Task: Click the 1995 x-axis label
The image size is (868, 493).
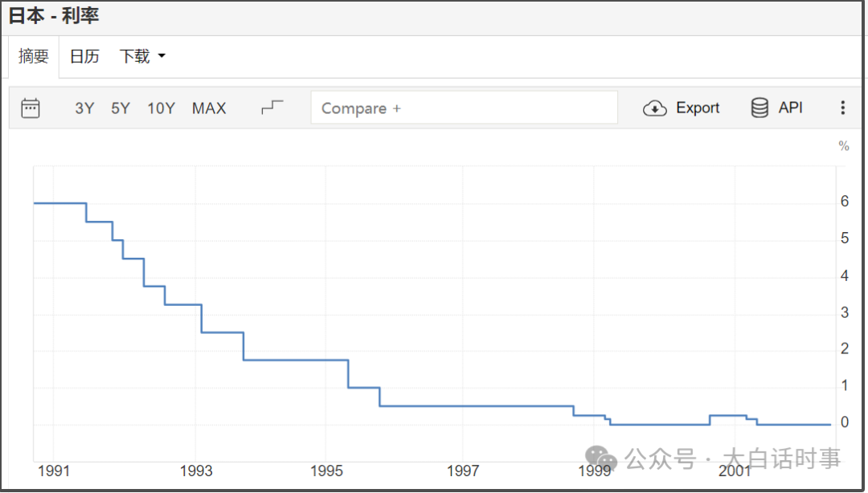Action: pos(326,471)
